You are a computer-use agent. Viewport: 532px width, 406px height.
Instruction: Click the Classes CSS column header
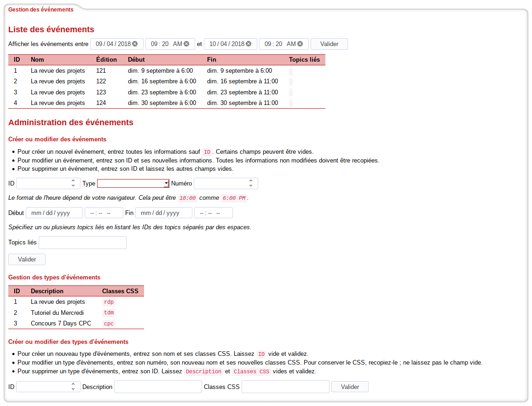coord(120,291)
